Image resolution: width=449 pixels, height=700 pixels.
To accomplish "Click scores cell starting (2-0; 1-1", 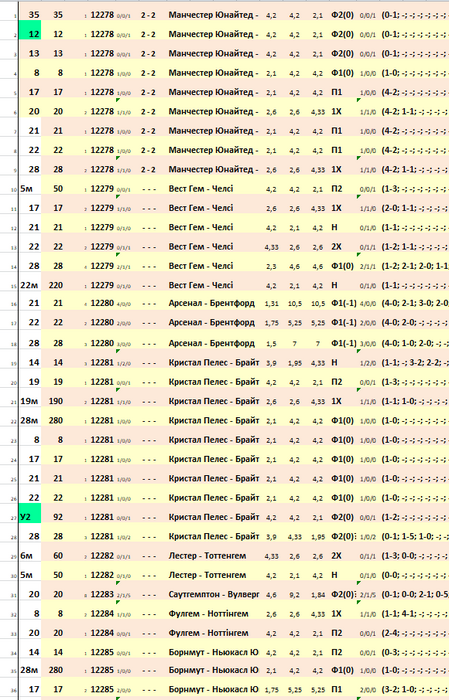I will 415,208.
